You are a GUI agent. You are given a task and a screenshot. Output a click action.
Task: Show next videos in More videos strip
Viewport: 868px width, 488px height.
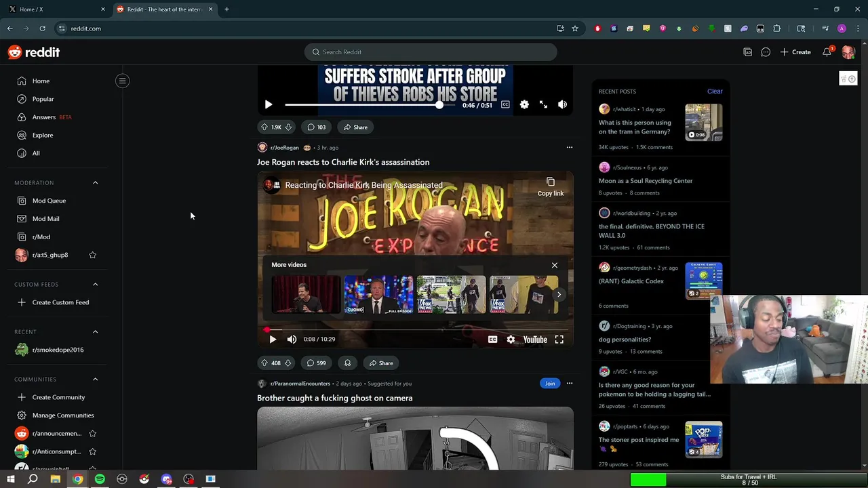[x=559, y=294]
